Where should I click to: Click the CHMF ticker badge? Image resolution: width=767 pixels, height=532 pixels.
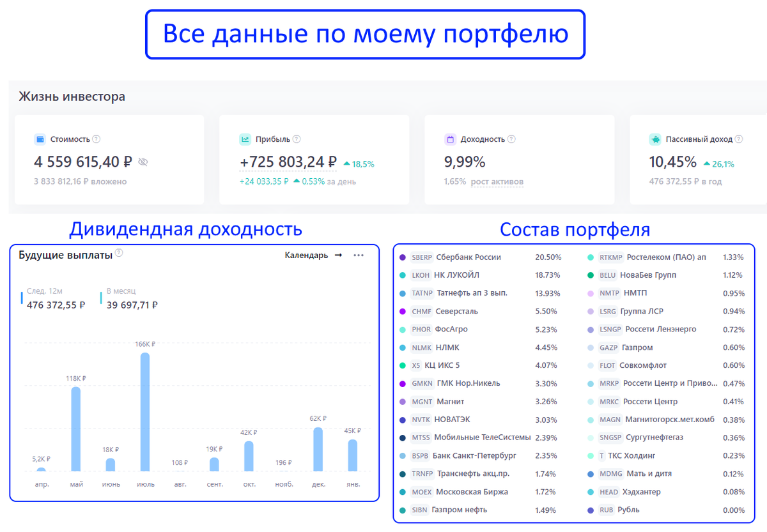pos(422,312)
